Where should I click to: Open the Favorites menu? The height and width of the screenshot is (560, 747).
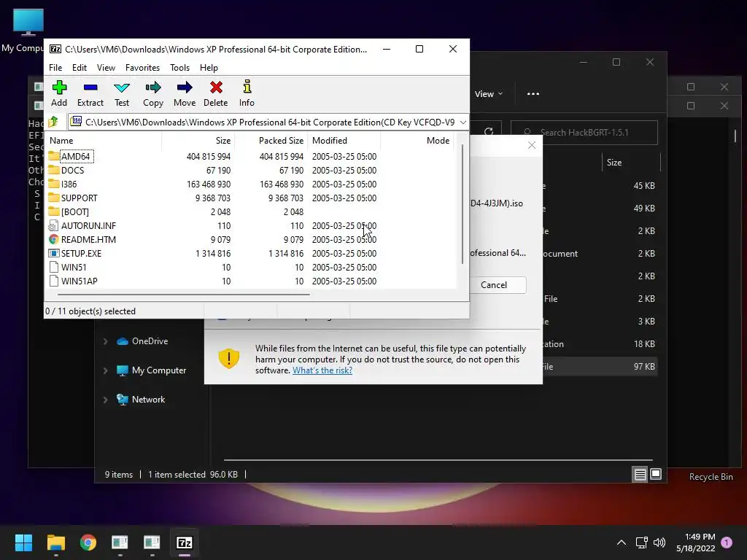tap(142, 68)
